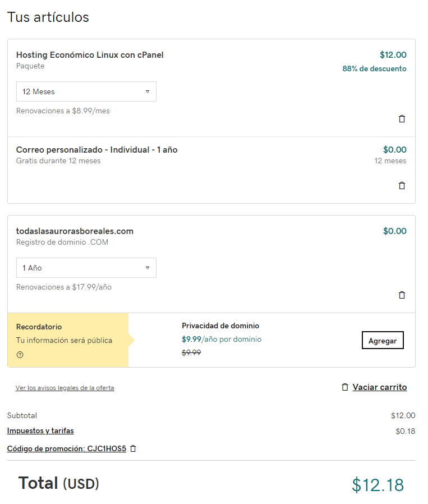Remove Correo personalizado with trash icon
Image resolution: width=428 pixels, height=504 pixels.
pos(402,185)
